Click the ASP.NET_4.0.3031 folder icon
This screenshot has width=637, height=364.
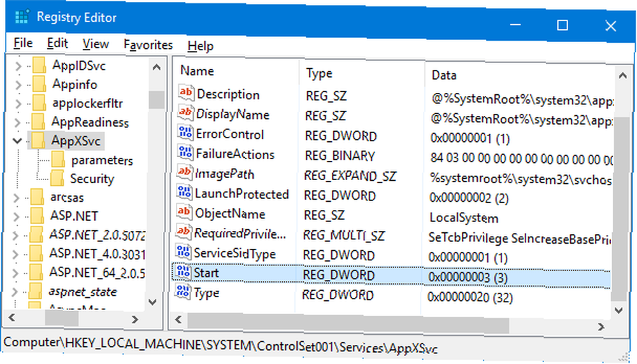(x=36, y=254)
